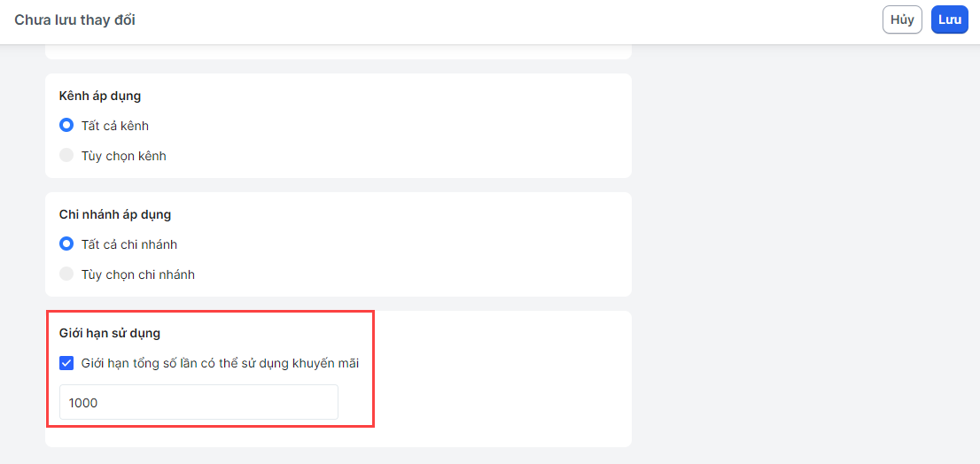Click the Giới hạn sử dụng section heading
This screenshot has width=980, height=464.
(109, 334)
